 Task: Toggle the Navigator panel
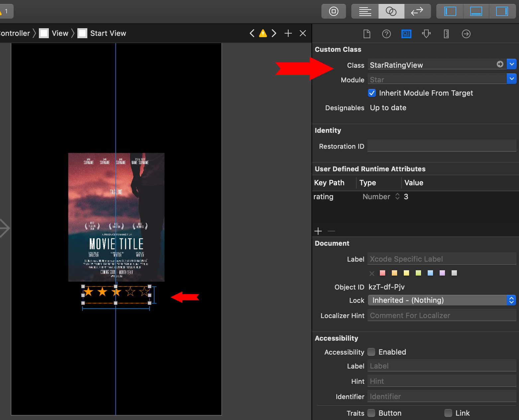450,12
